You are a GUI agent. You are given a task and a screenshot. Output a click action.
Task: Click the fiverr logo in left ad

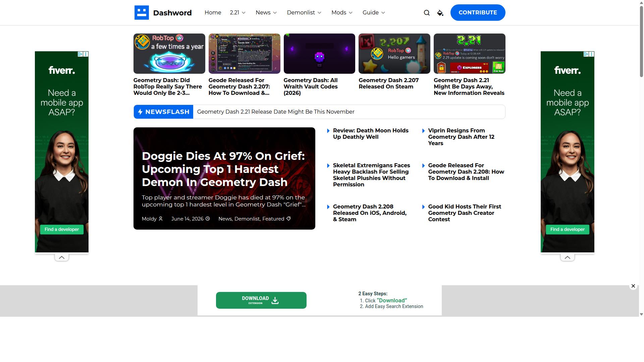point(62,70)
